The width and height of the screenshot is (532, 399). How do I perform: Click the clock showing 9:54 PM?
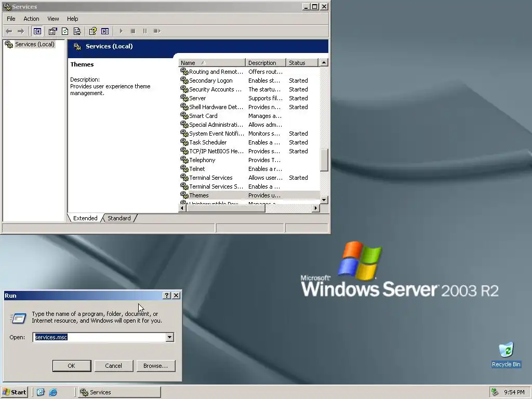[x=514, y=392]
